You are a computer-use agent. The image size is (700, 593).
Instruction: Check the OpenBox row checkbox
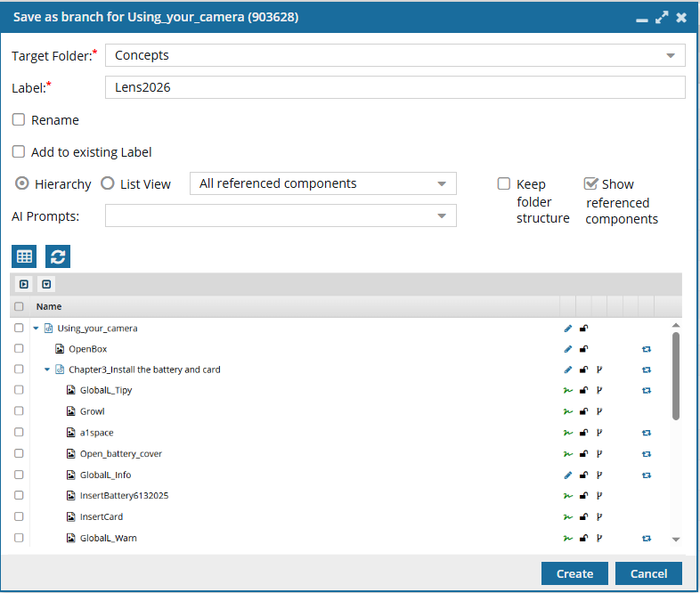(x=19, y=348)
